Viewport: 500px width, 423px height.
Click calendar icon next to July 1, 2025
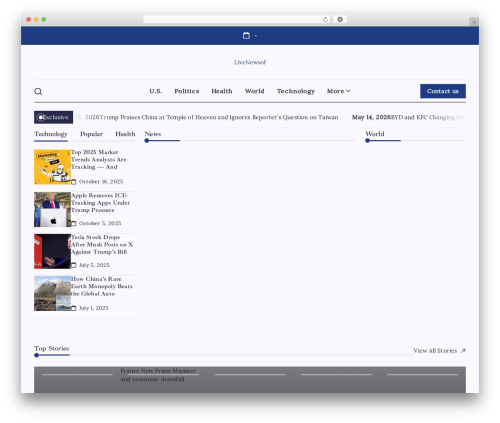(74, 308)
